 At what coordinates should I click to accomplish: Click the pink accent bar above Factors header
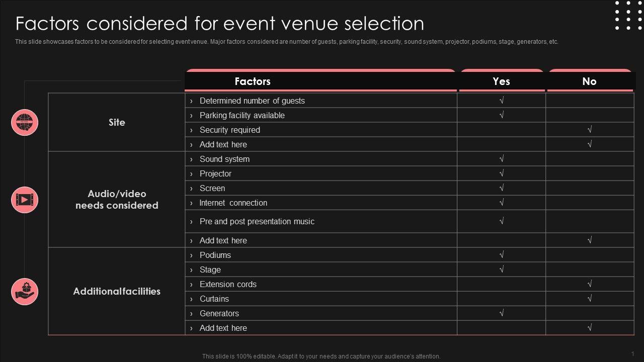point(320,70)
